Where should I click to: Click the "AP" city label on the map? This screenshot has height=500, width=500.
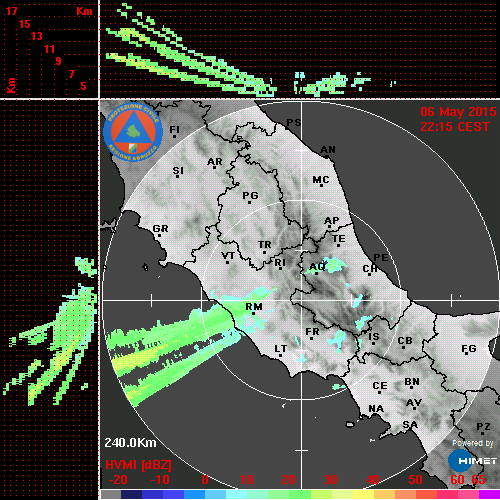click(332, 221)
